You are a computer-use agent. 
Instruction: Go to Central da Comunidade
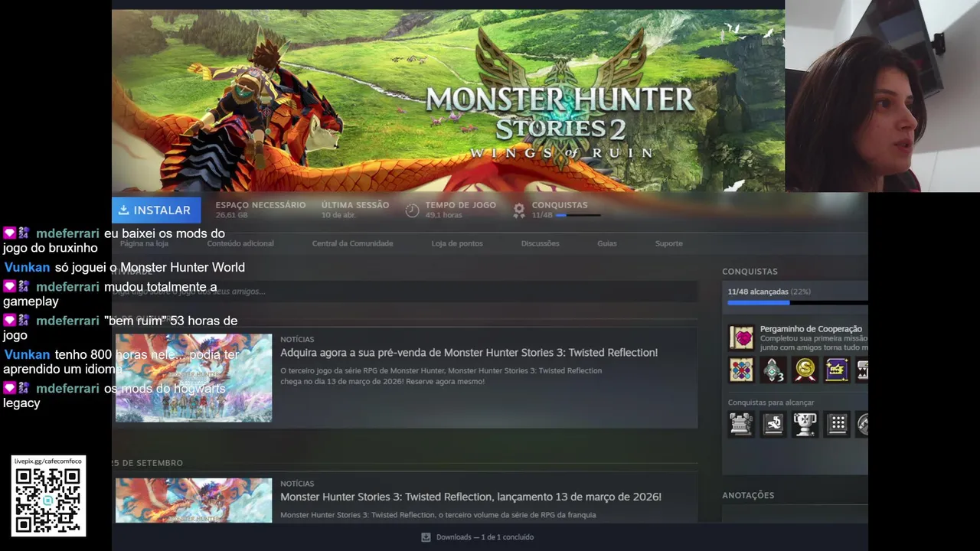352,243
